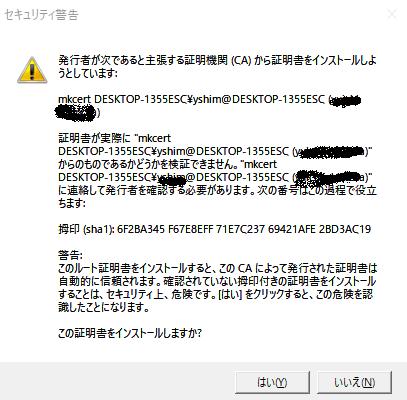Click the yellow warning triangle icon
This screenshot has width=407, height=400.
pos(32,70)
